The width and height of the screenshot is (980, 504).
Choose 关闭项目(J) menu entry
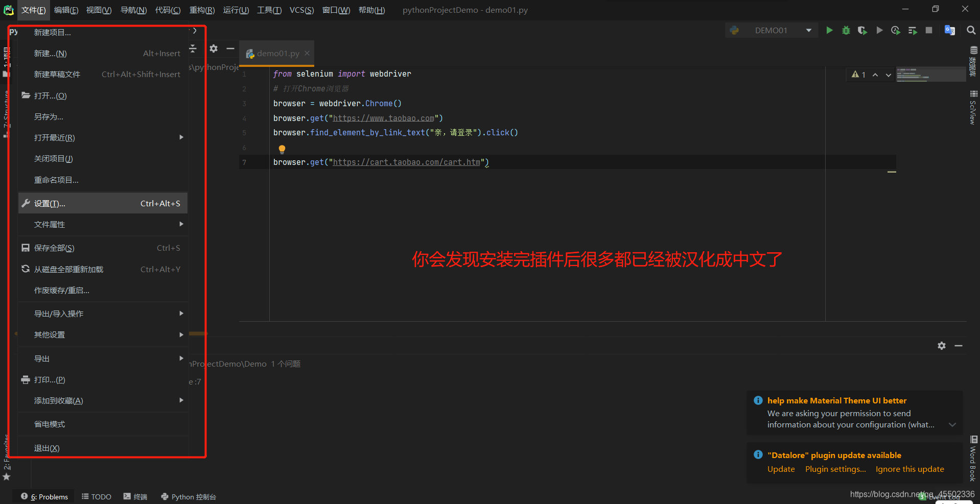coord(103,158)
